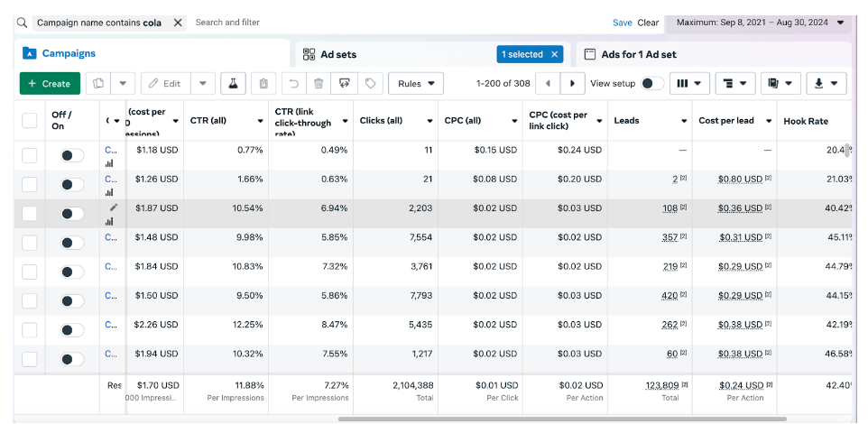Select the row with 11 clicks
868x424 pixels.
(30, 155)
